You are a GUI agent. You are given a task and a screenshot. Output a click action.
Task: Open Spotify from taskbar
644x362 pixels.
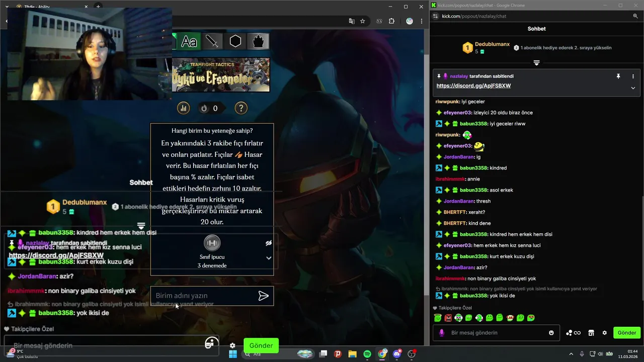pyautogui.click(x=367, y=354)
